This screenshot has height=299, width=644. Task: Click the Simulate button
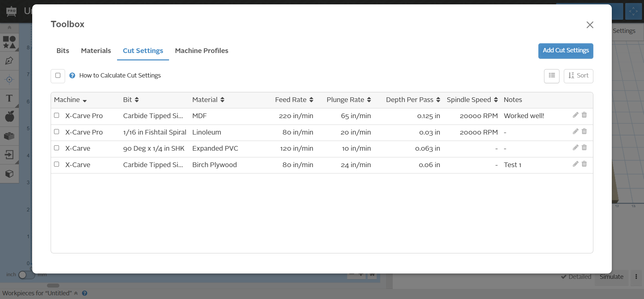tap(611, 277)
